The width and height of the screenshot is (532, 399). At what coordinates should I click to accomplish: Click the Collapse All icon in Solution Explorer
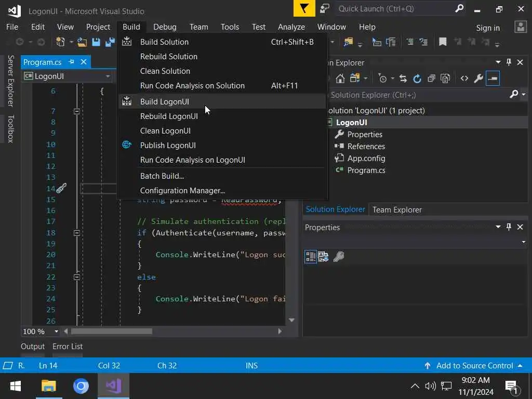431,79
